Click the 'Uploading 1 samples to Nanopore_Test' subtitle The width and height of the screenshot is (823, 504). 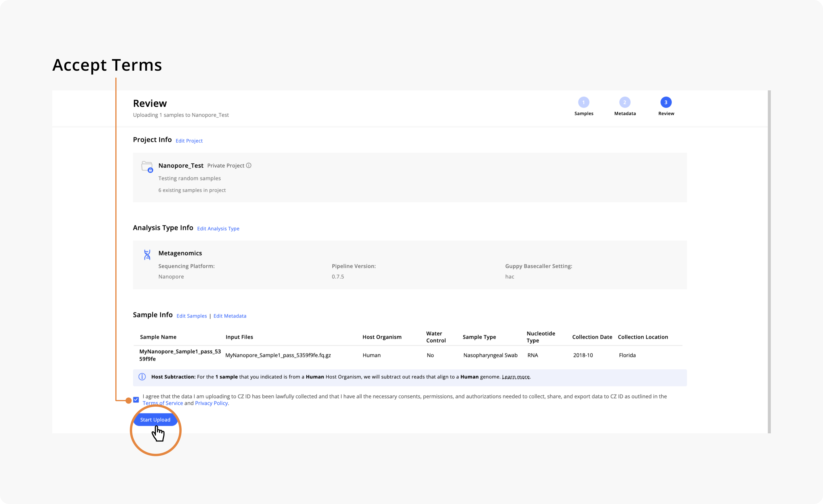pyautogui.click(x=181, y=115)
